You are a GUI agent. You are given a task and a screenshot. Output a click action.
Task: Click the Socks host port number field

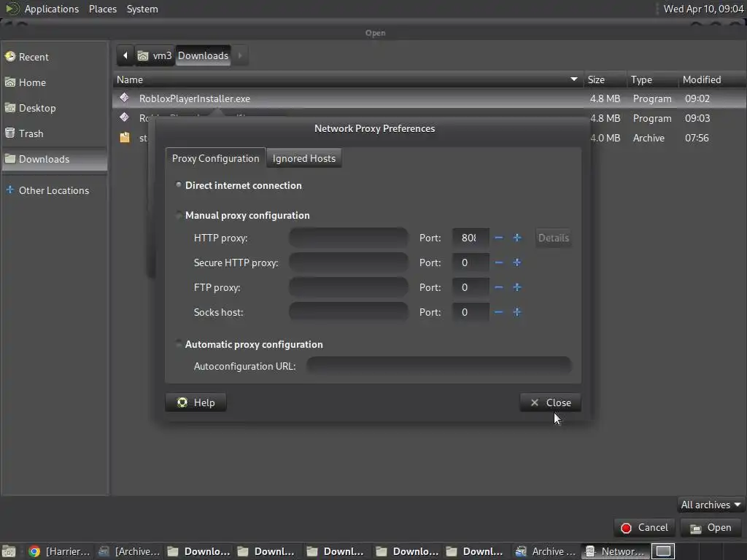[x=471, y=312]
